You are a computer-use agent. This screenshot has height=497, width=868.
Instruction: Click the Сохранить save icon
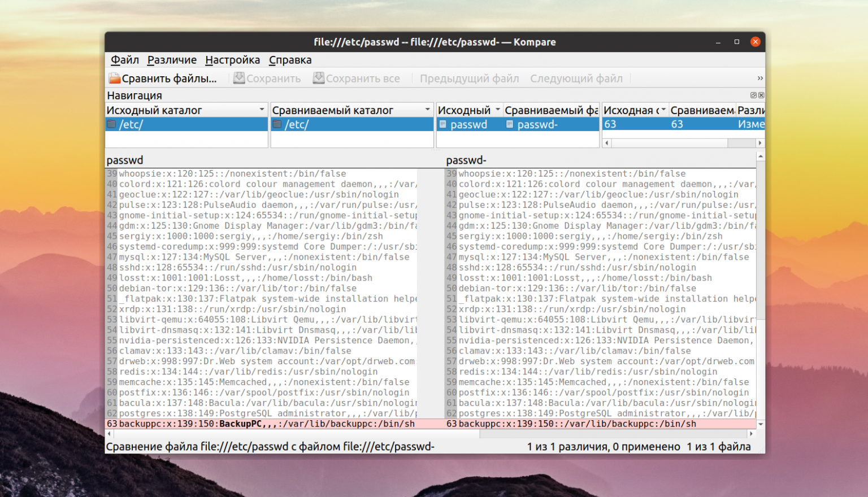pyautogui.click(x=239, y=79)
